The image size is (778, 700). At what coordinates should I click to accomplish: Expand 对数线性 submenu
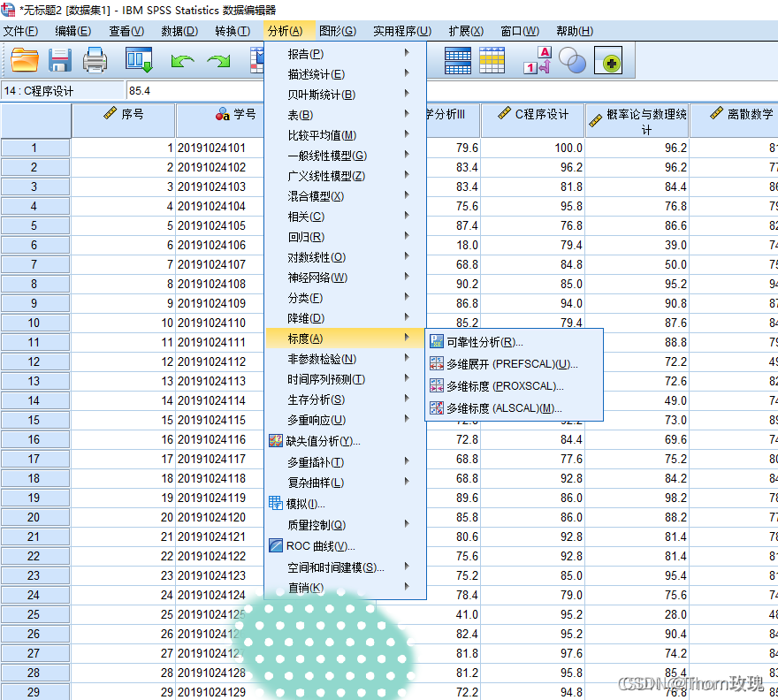click(346, 257)
